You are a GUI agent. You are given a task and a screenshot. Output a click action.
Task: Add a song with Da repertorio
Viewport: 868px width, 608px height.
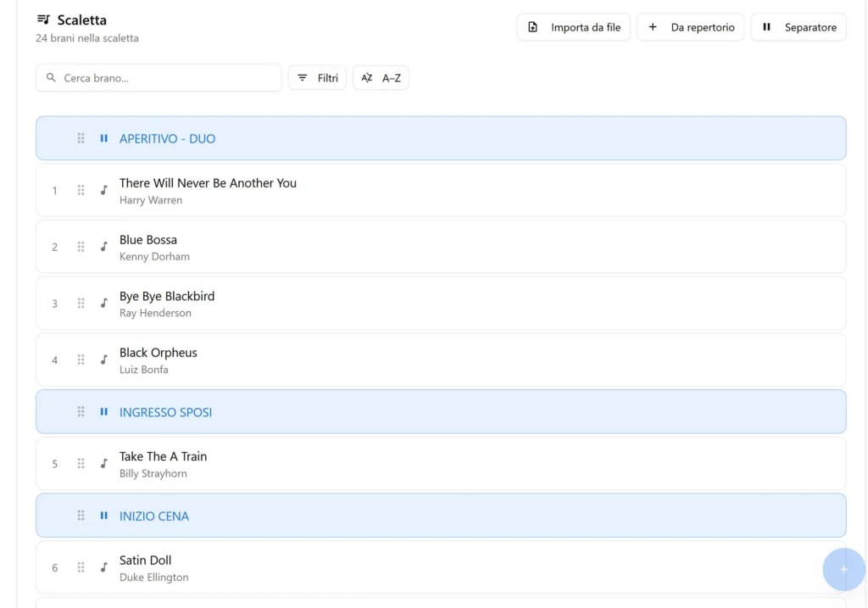[690, 27]
